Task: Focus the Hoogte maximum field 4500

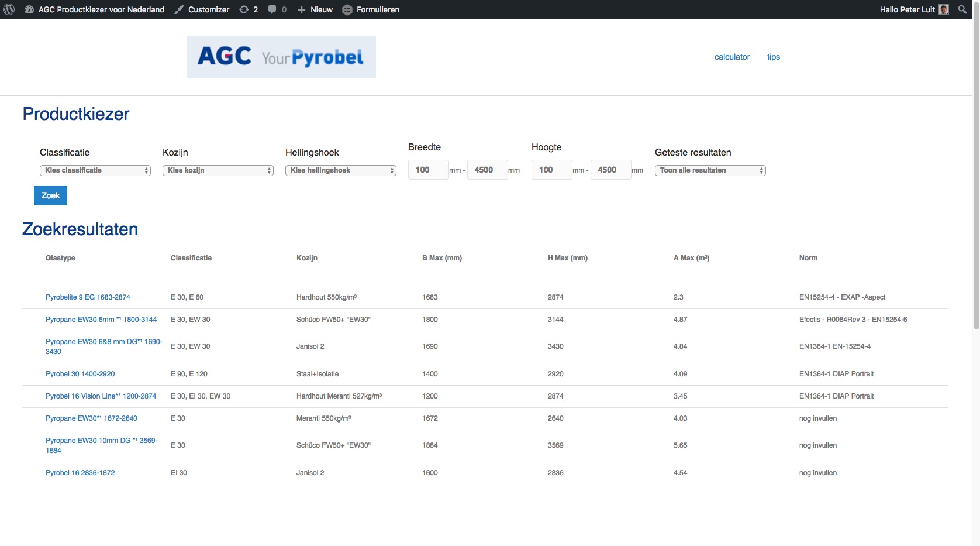Action: click(611, 170)
